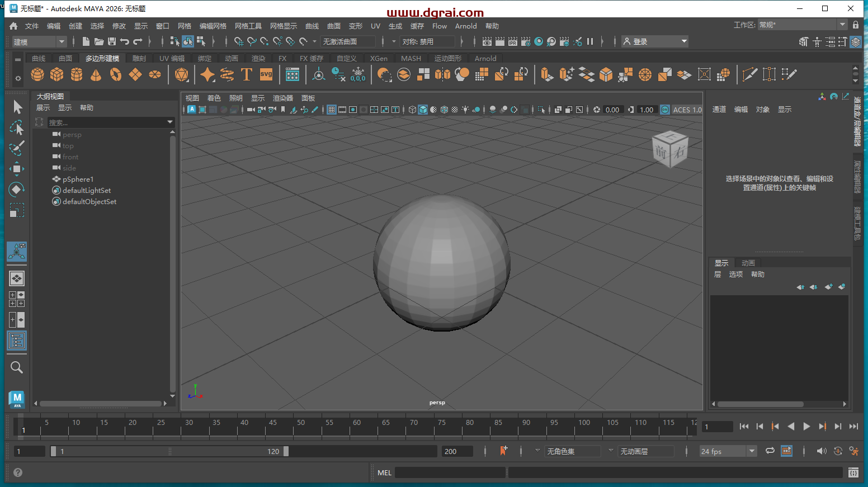Open the Arnold menu in menu bar
Image resolution: width=868 pixels, height=487 pixels.
pos(466,26)
